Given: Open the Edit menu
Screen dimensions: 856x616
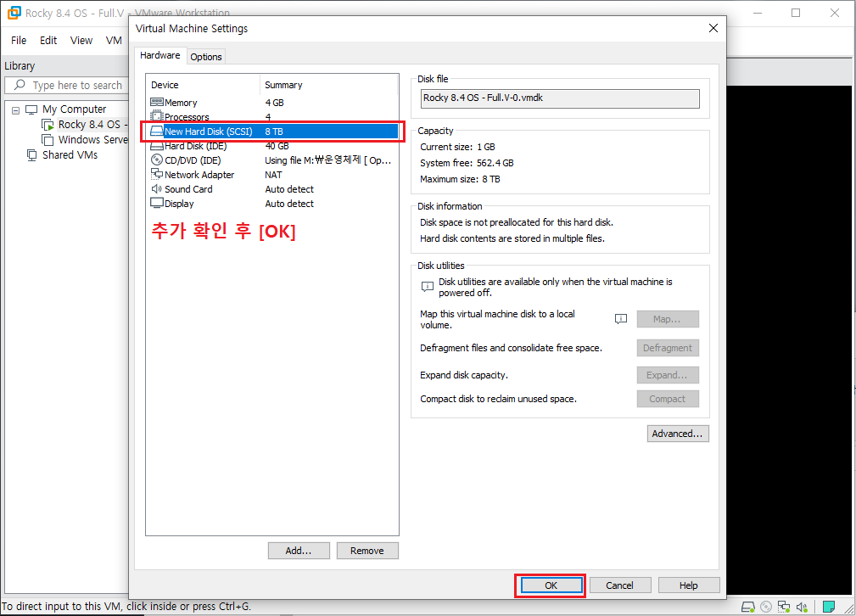Looking at the screenshot, I should (48, 41).
